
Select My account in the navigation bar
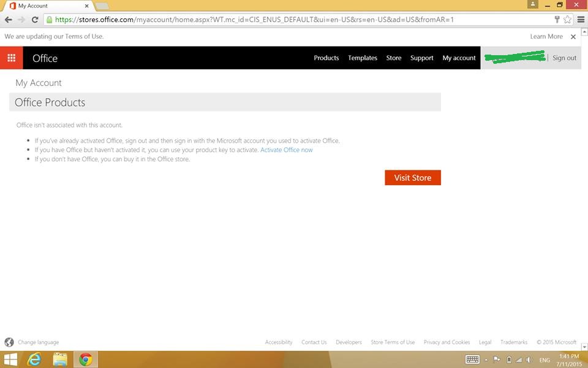(x=459, y=58)
